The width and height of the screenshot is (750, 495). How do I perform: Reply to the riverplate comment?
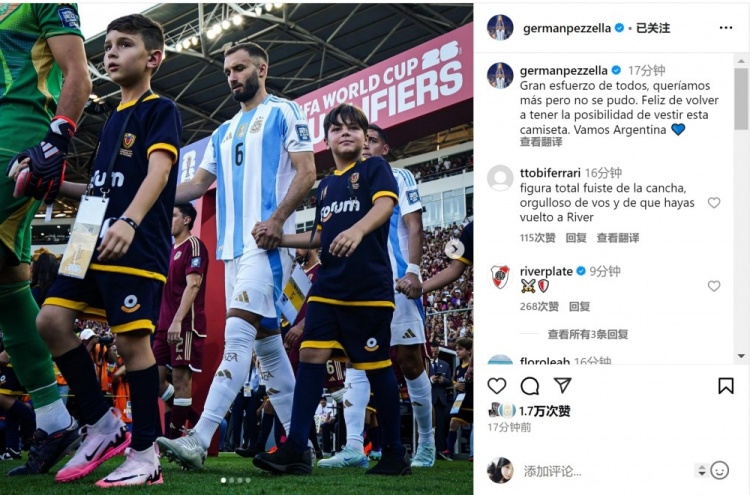pyautogui.click(x=579, y=307)
